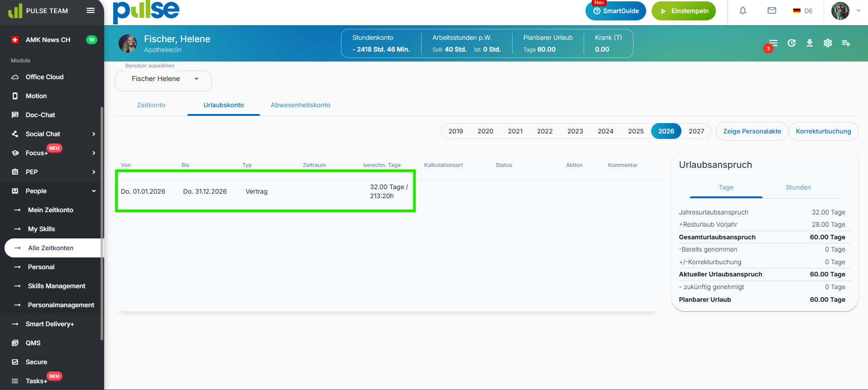
Task: Switch Urlaubsanspruch to Stunden tab
Action: [798, 188]
